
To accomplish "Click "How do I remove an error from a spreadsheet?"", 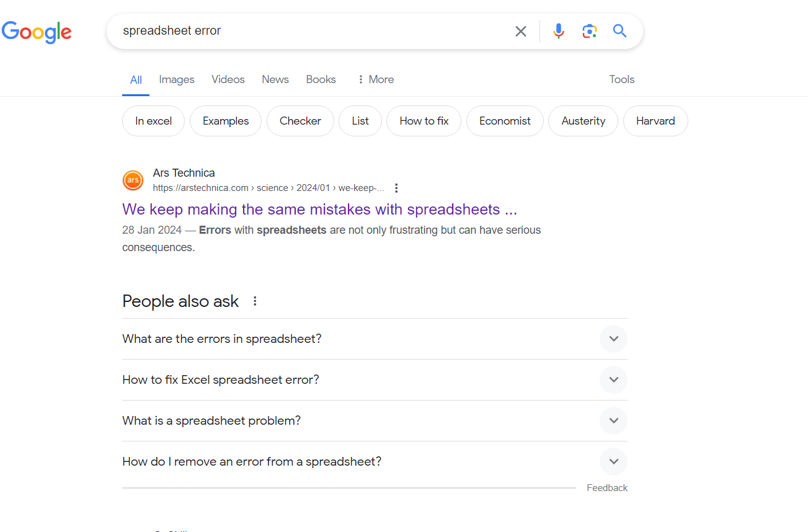I will (x=252, y=462).
